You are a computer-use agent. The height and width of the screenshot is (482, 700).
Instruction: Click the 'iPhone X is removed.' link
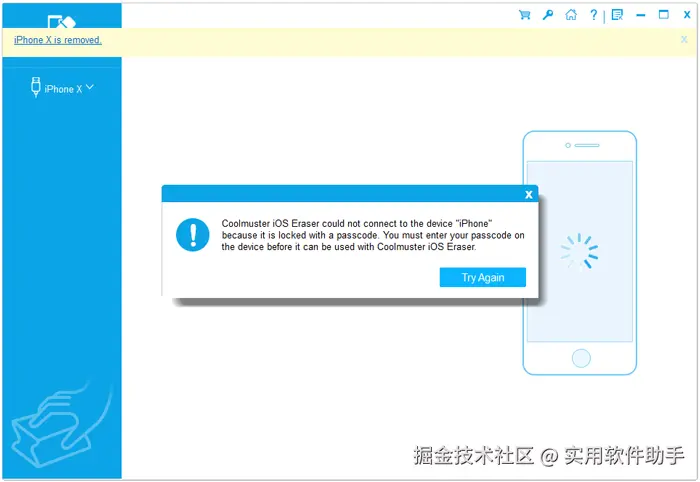(58, 40)
